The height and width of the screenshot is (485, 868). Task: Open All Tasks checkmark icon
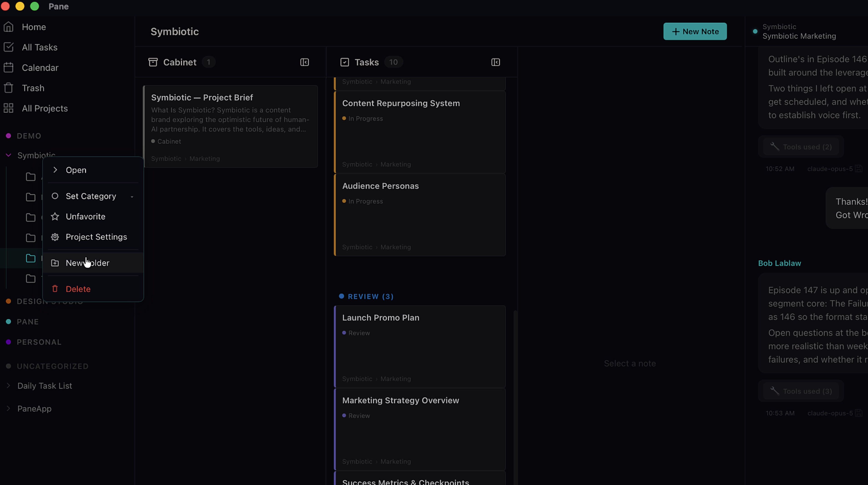tap(8, 47)
